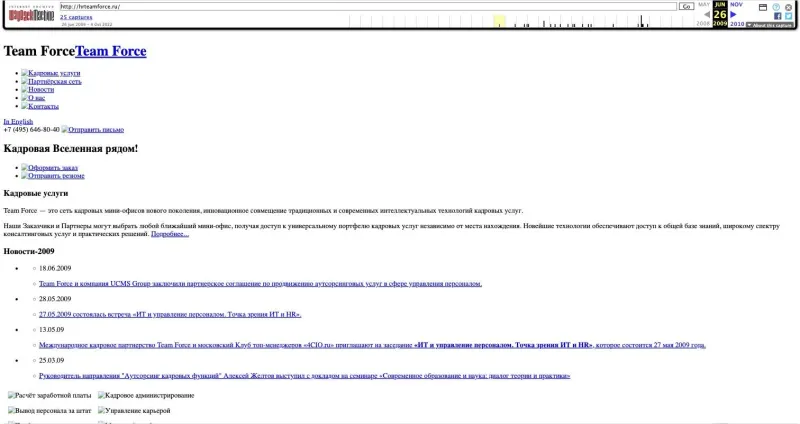Jump to the NOV month capture
This screenshot has height=424, width=800.
[736, 4]
